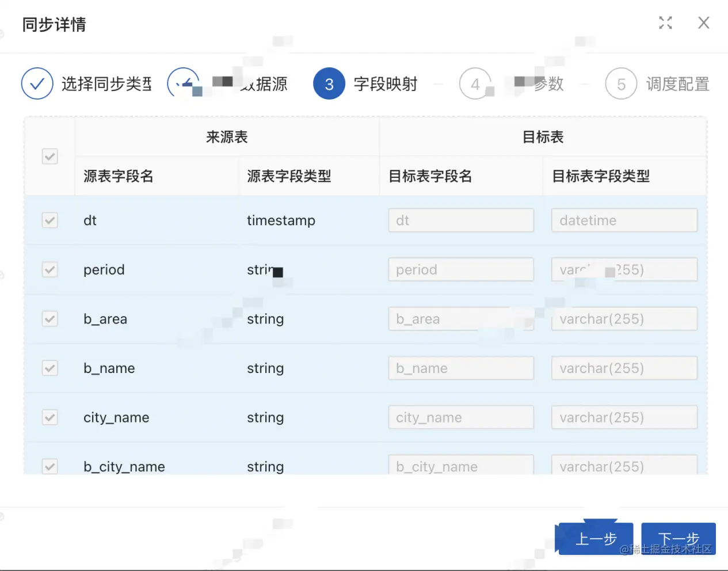Click the 目标表字段类型 column header
Viewport: 728px width, 571px height.
click(x=601, y=176)
